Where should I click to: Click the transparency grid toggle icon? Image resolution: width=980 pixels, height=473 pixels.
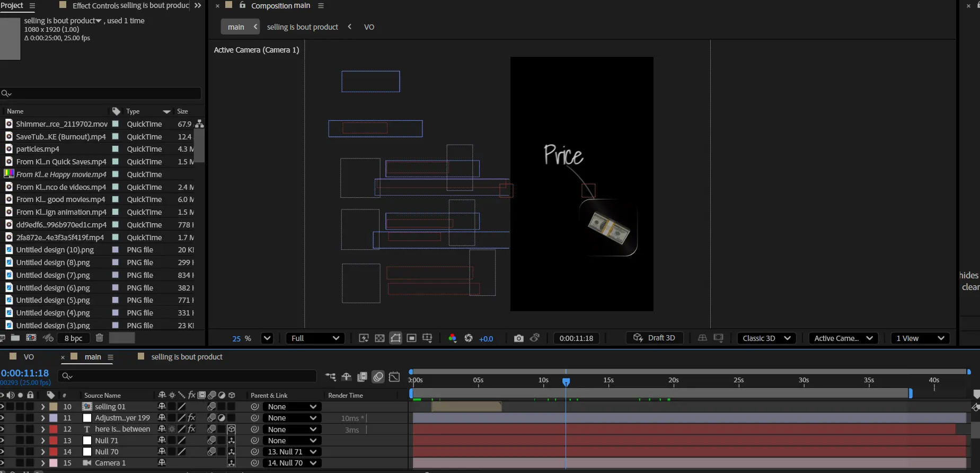pyautogui.click(x=379, y=338)
